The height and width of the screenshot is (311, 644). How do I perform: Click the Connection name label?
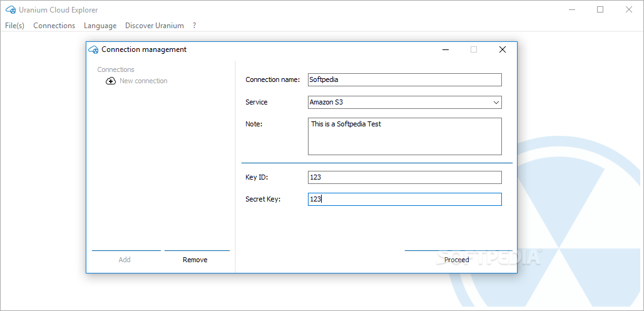273,79
